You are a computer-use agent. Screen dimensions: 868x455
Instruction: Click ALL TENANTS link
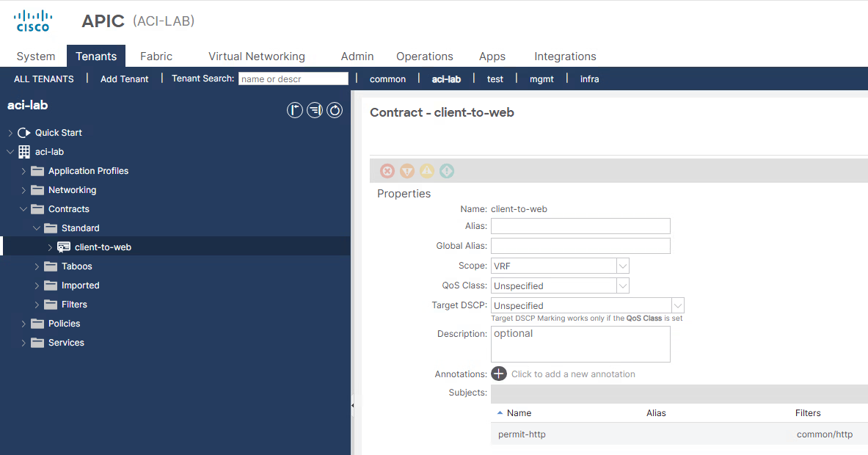pos(44,79)
